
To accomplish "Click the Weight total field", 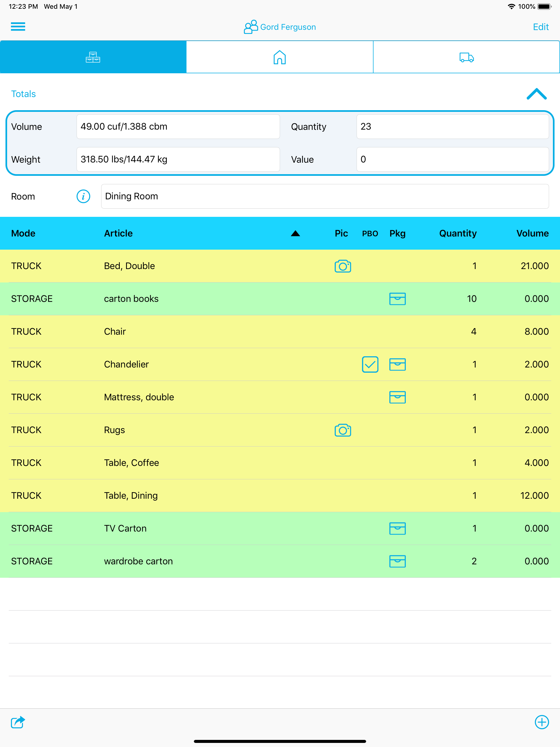I will pos(178,159).
